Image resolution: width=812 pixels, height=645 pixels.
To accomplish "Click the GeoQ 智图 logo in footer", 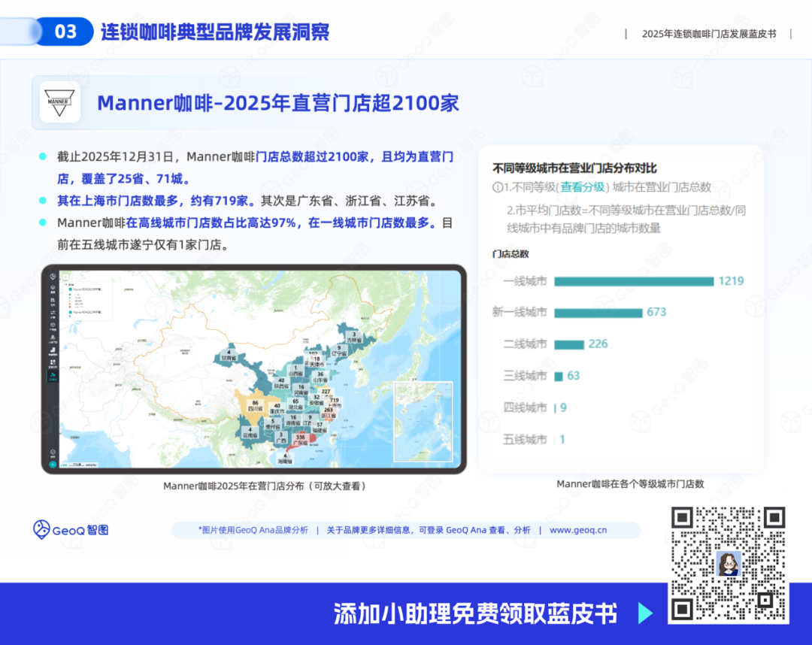I will (x=71, y=529).
